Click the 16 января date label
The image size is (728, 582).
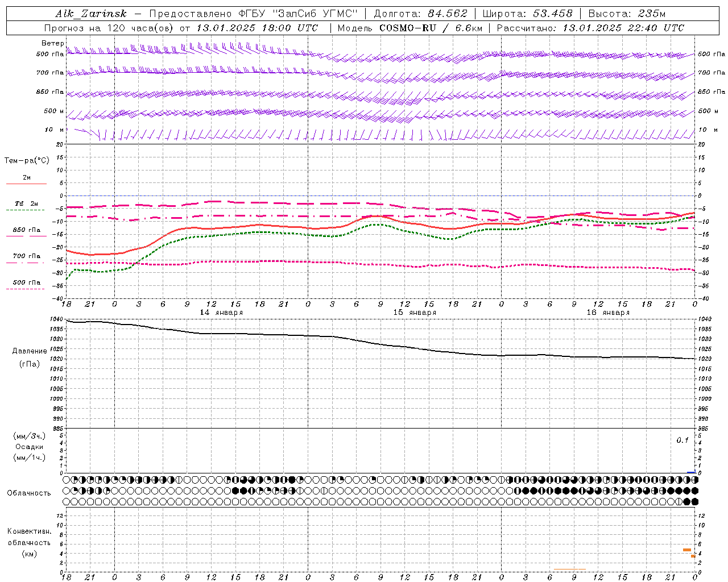click(608, 313)
